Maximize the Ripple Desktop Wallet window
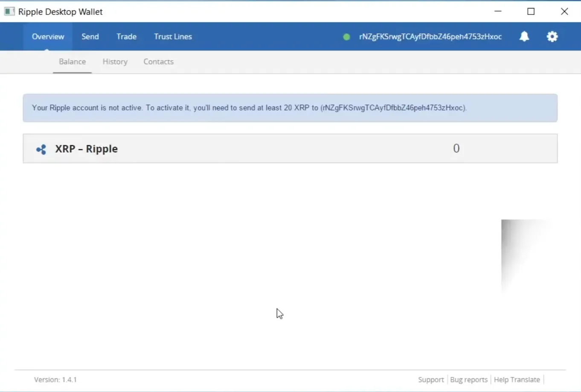This screenshot has height=392, width=581. (x=531, y=12)
